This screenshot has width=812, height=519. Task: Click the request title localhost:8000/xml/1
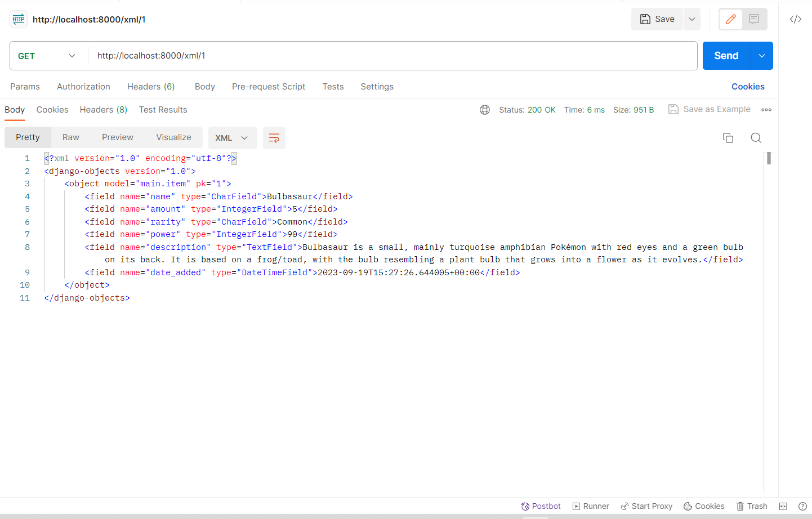click(89, 19)
